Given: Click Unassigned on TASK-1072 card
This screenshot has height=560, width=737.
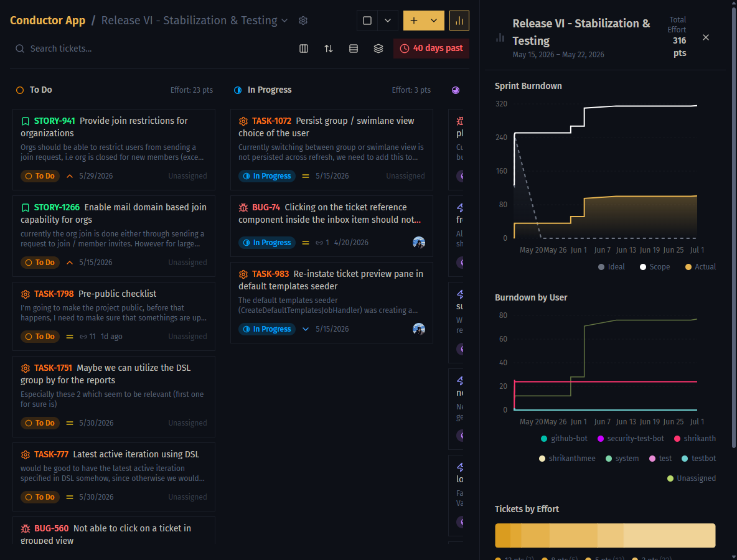Looking at the screenshot, I should (x=405, y=176).
